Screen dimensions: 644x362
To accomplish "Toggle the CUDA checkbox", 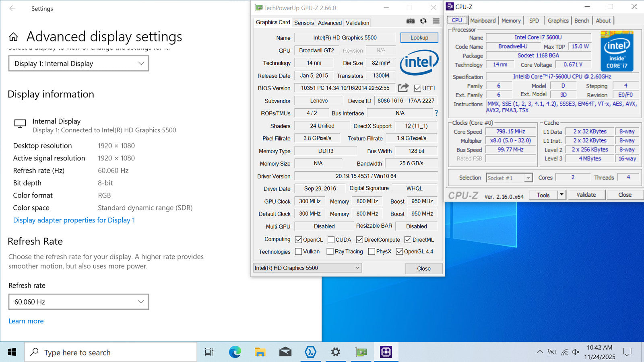I will pyautogui.click(x=331, y=240).
